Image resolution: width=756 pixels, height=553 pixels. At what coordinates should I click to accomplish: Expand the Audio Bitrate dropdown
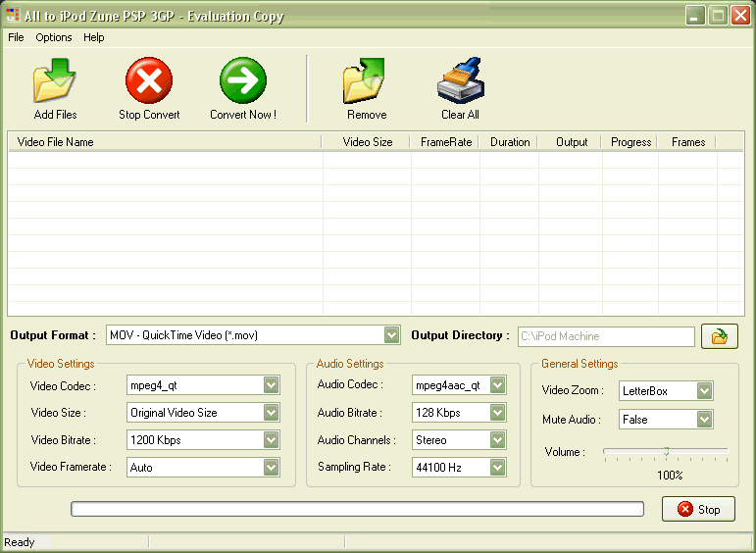tap(498, 413)
